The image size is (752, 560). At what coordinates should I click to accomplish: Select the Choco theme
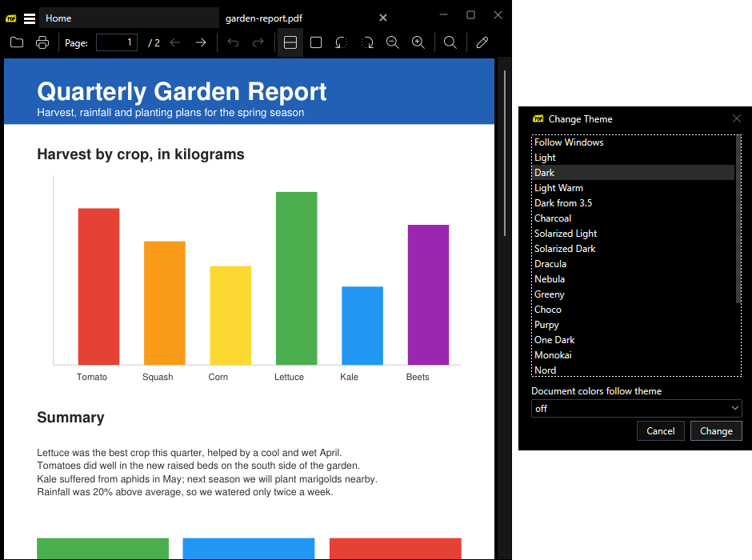(634, 310)
